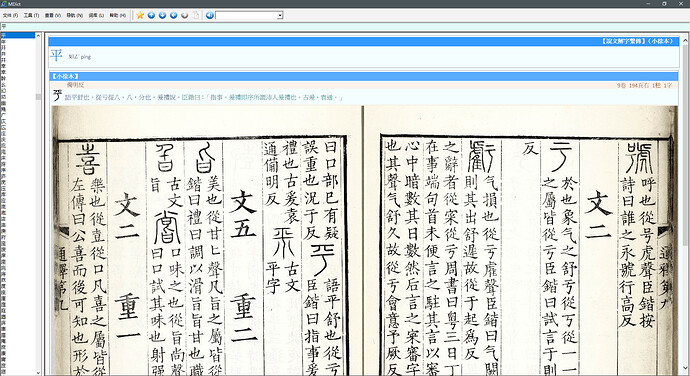Click the blue left-arrow back icon

pos(173,15)
